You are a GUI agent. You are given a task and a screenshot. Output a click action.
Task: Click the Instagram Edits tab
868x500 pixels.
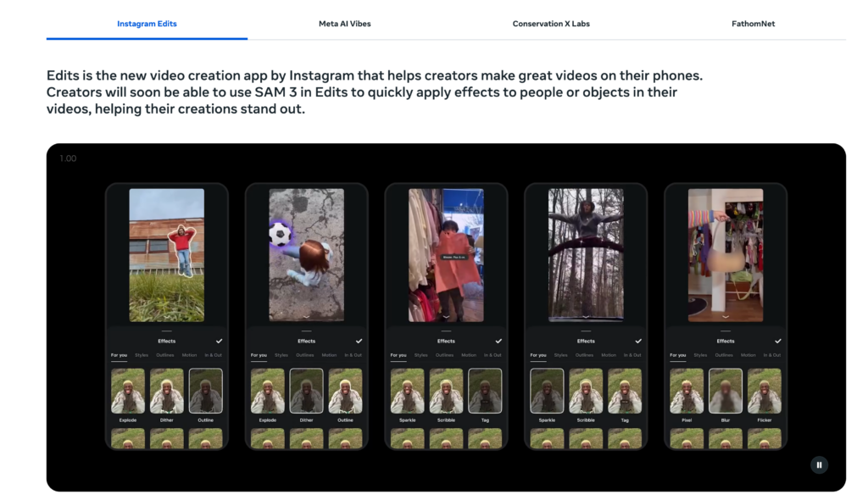coord(147,24)
